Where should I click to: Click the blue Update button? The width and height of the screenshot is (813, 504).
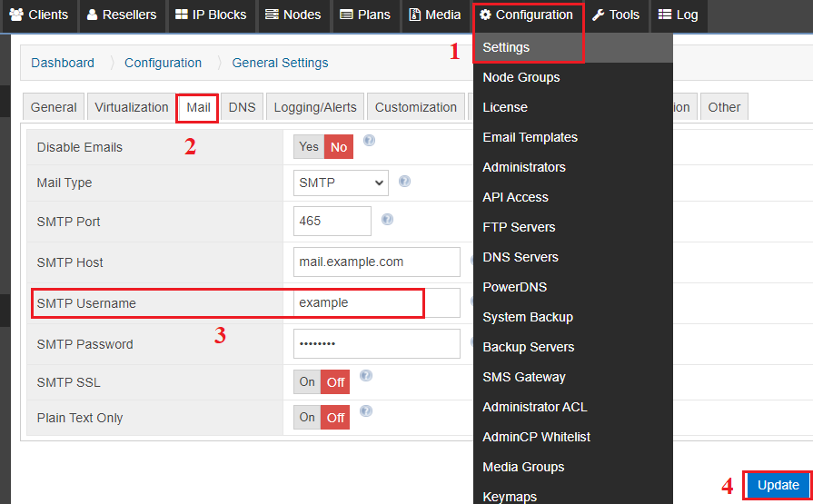(x=778, y=485)
